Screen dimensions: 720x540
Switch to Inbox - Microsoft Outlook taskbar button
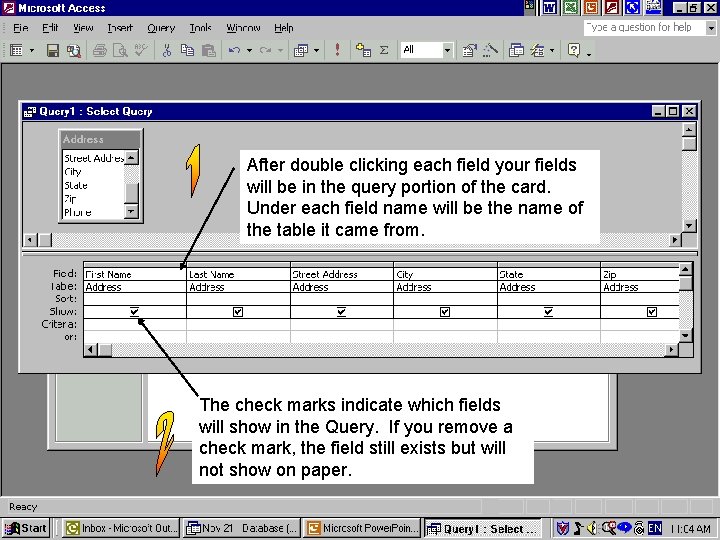pos(121,529)
